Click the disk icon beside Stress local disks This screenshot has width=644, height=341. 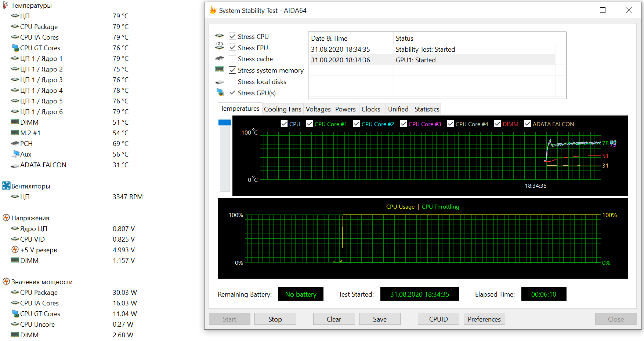point(219,82)
